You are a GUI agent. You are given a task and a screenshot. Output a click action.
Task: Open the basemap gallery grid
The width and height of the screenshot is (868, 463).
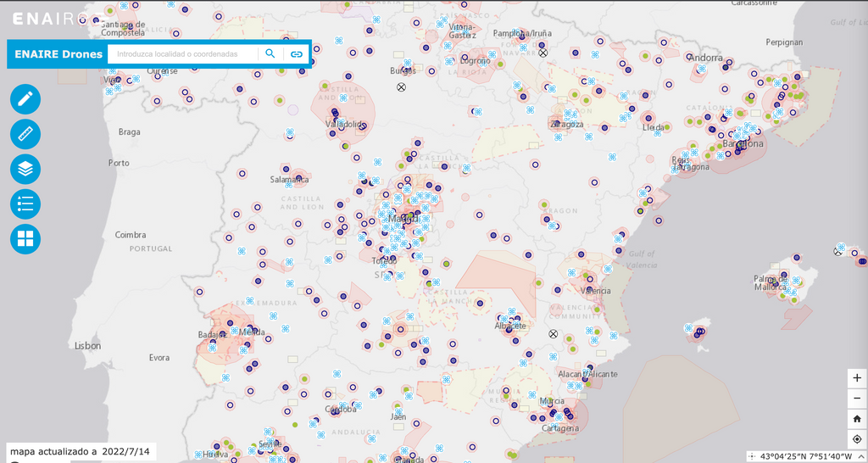[25, 239]
